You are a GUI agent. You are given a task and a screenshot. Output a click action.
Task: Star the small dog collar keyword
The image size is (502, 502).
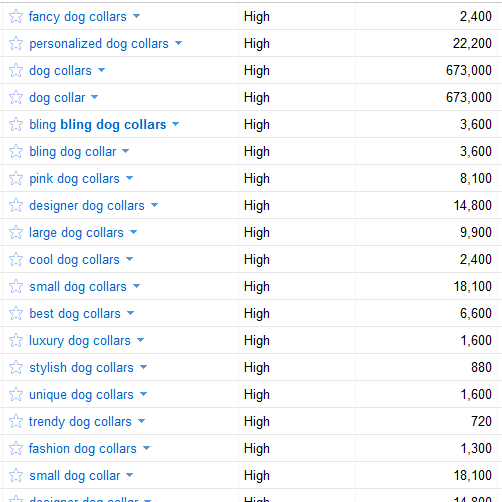point(16,475)
